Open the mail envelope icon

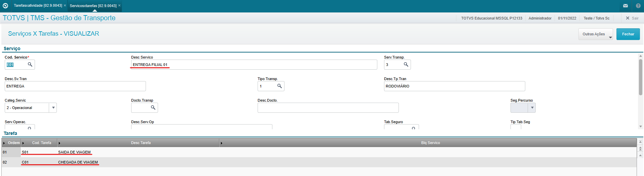[x=626, y=6]
